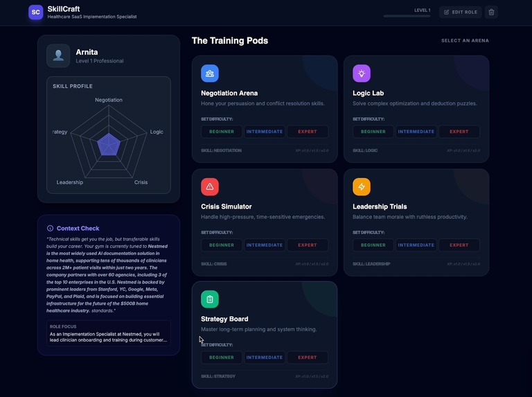The height and width of the screenshot is (397, 532).
Task: Click Strategy Board description text
Action: coord(259,329)
